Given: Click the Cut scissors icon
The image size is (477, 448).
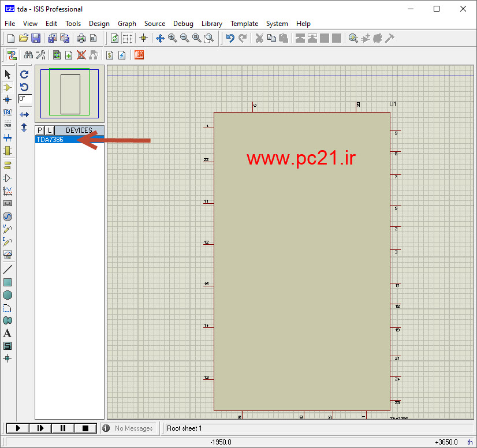Looking at the screenshot, I should pos(259,38).
